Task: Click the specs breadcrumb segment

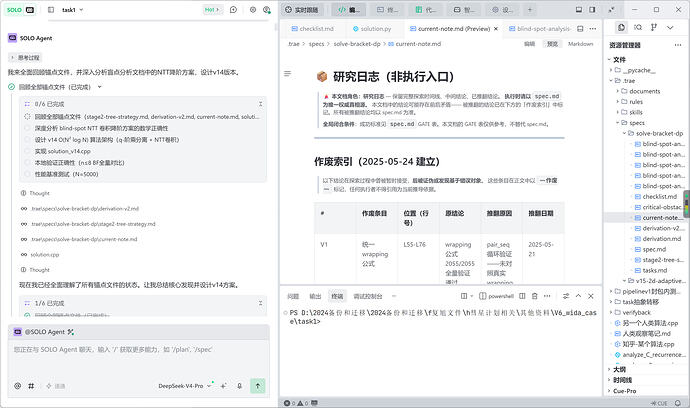Action: pyautogui.click(x=316, y=44)
